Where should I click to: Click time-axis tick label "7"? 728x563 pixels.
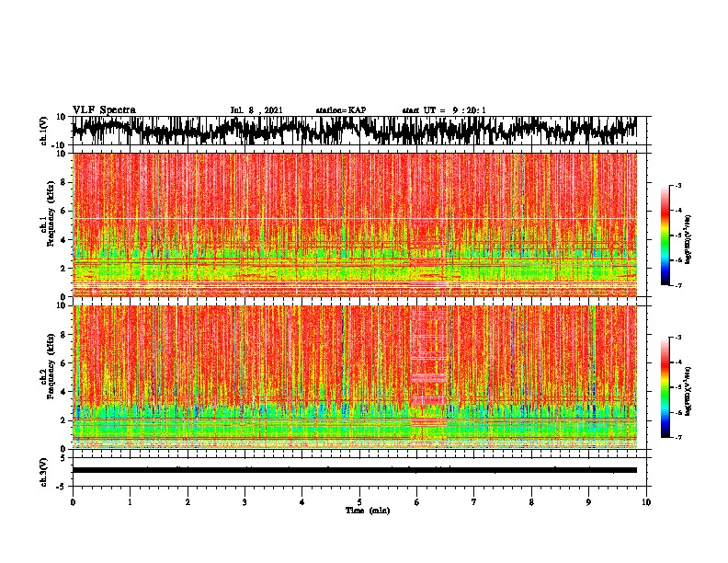pyautogui.click(x=474, y=502)
